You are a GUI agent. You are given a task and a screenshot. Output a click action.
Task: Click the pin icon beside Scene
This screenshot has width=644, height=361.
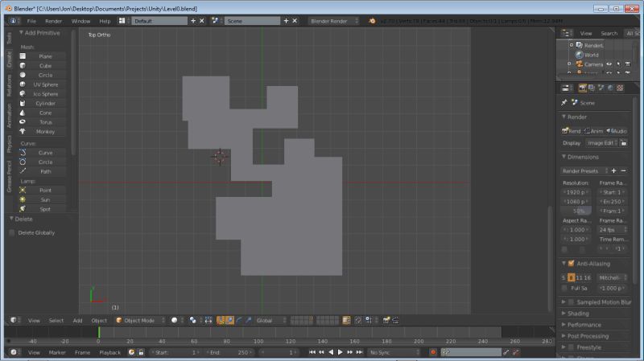tap(564, 103)
